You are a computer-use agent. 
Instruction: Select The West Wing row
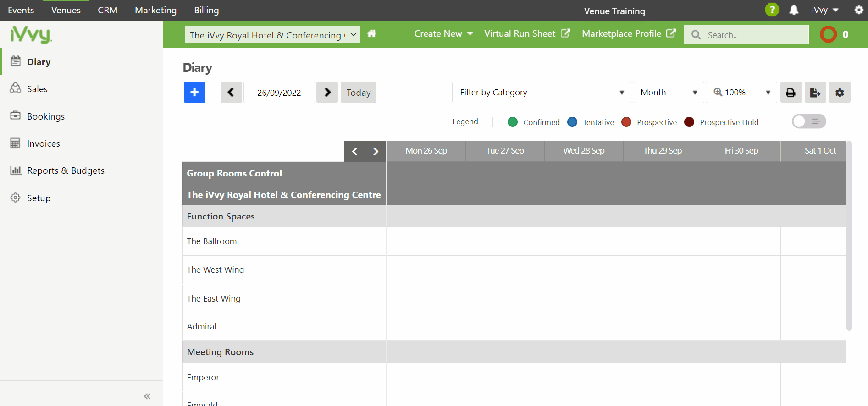click(x=284, y=270)
